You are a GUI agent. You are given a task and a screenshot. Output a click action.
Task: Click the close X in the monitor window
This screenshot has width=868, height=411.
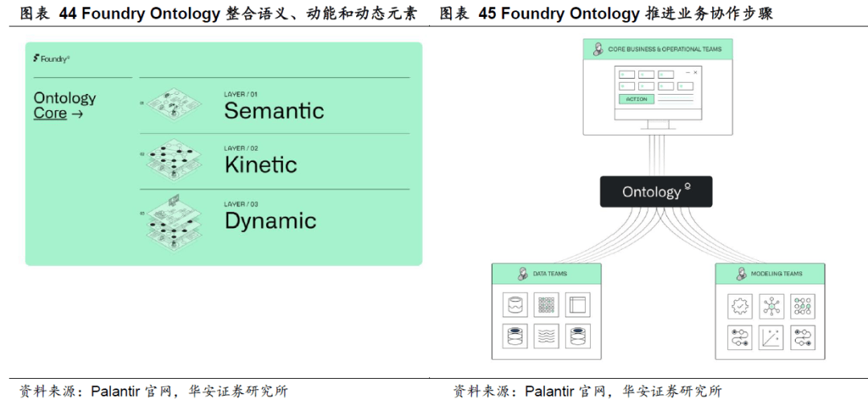pyautogui.click(x=695, y=72)
